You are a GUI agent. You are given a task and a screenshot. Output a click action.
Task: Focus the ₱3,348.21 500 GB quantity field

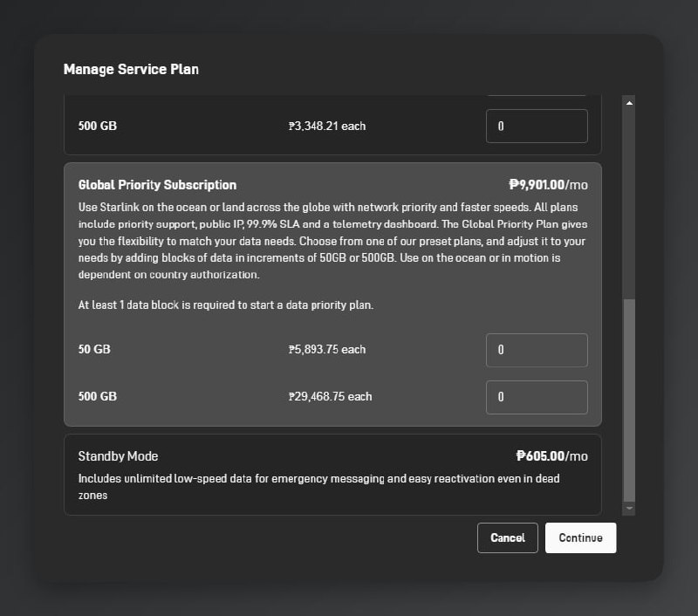537,126
